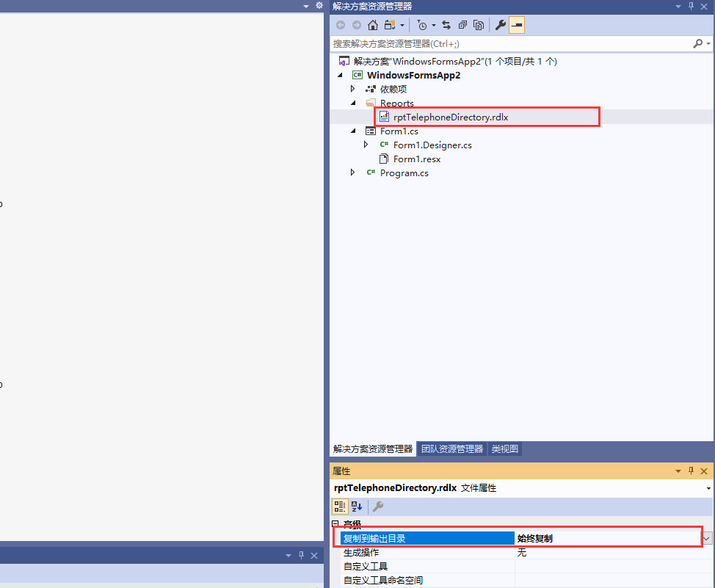Click the dependencies node icon

(x=371, y=89)
